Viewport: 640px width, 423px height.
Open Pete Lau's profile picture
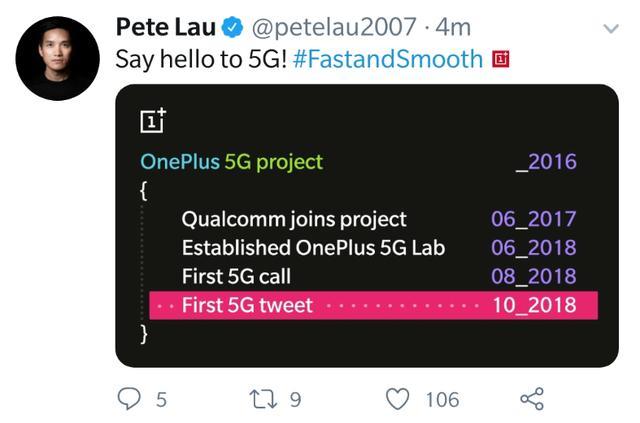[x=57, y=58]
